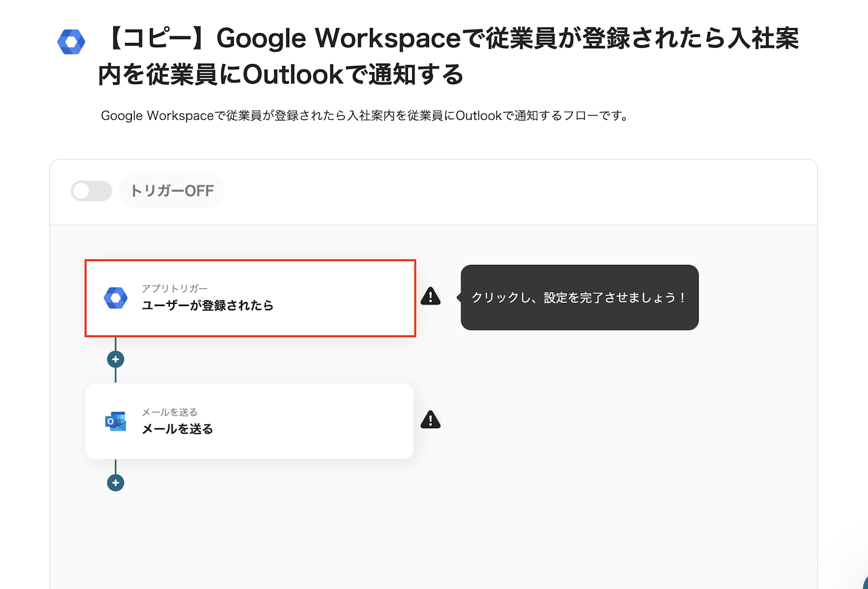Click the warning icon beside the trigger card
Image resolution: width=868 pixels, height=589 pixels.
(431, 296)
